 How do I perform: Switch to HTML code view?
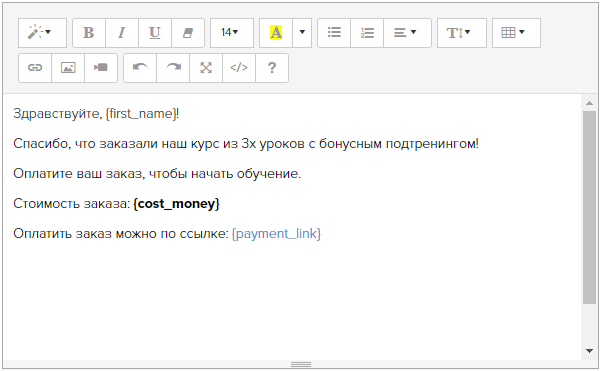(239, 68)
